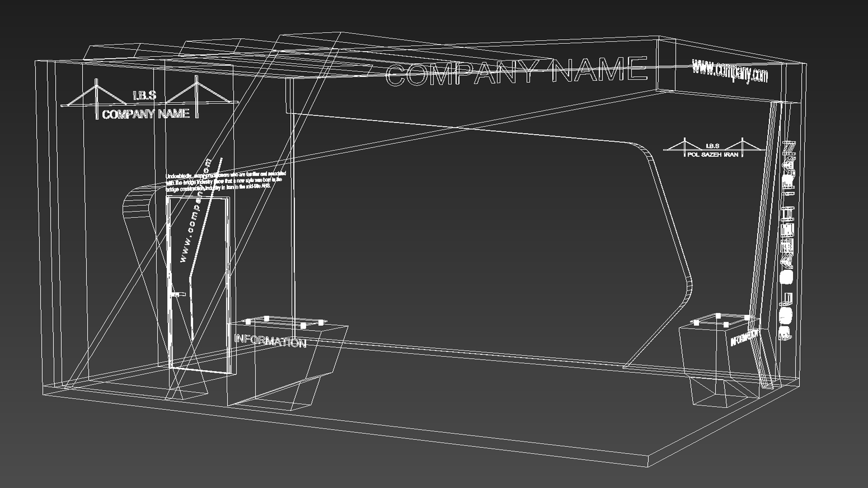The height and width of the screenshot is (488, 868).
Task: Select right bridge icon in POL SAZEH IRAN logo
Action: [742, 145]
